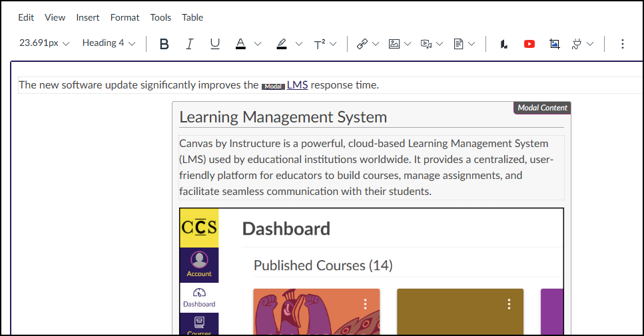Open the Format menu
Image resolution: width=644 pixels, height=336 pixels.
pyautogui.click(x=125, y=18)
